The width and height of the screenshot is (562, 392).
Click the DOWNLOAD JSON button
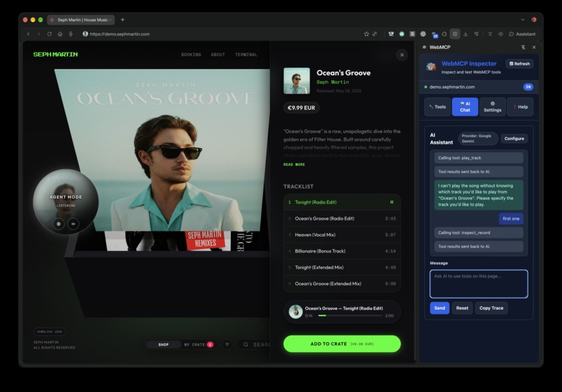coord(50,332)
